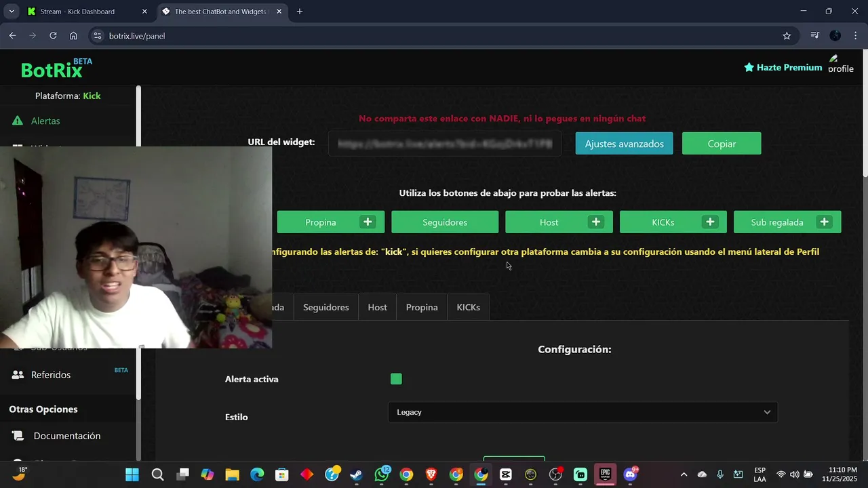Screen dimensions: 868x488
Task: Test the KICKs alert button
Action: (x=663, y=222)
